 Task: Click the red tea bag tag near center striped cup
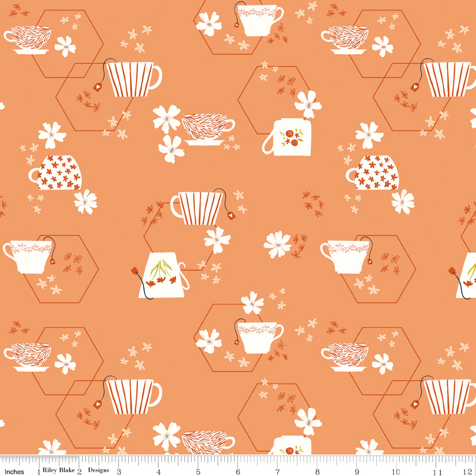[x=230, y=215]
